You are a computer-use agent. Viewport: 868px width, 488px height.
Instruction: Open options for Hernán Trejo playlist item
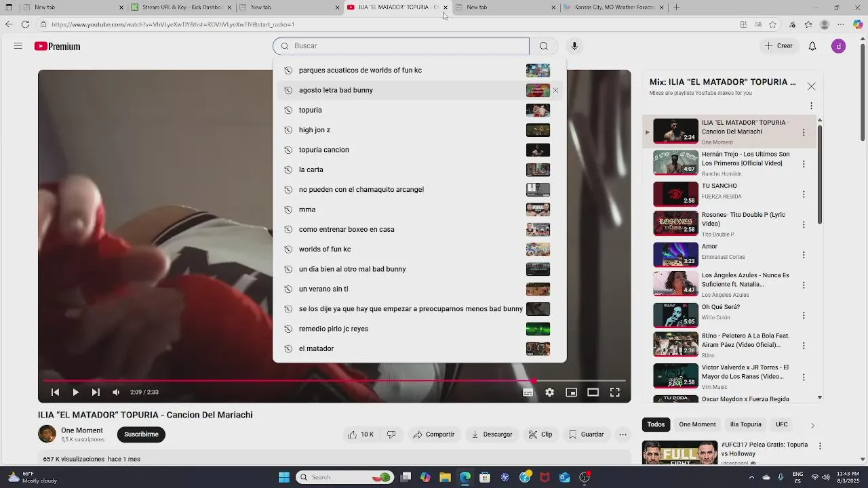point(804,164)
